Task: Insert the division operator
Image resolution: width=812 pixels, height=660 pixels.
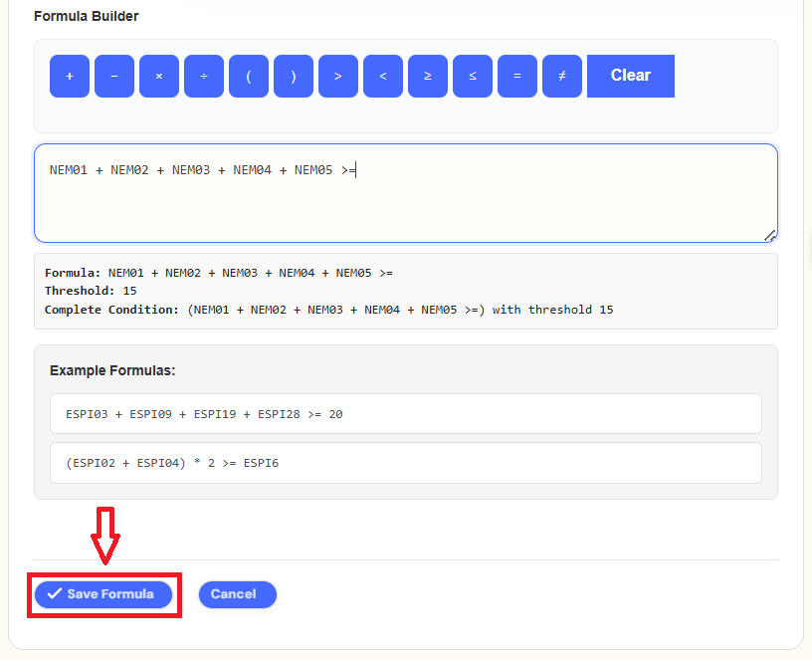Action: (204, 76)
